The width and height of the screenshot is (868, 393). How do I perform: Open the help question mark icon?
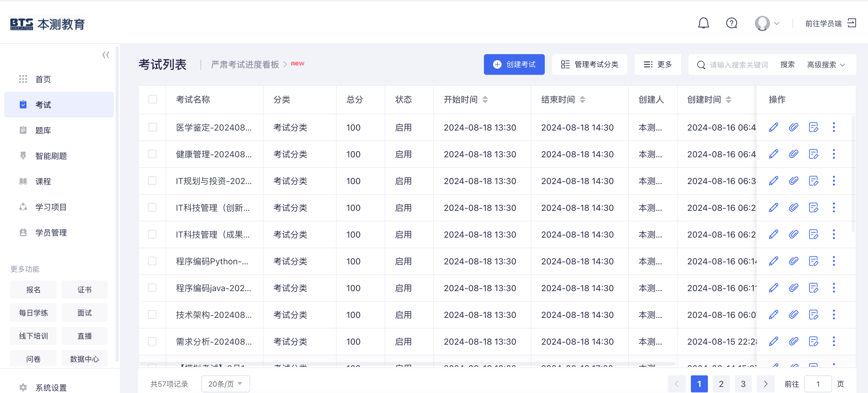click(x=732, y=23)
